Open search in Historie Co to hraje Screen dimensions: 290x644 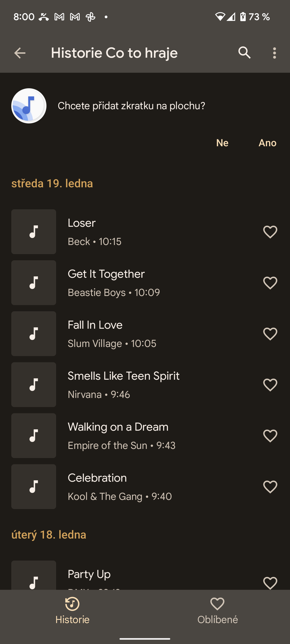point(244,53)
